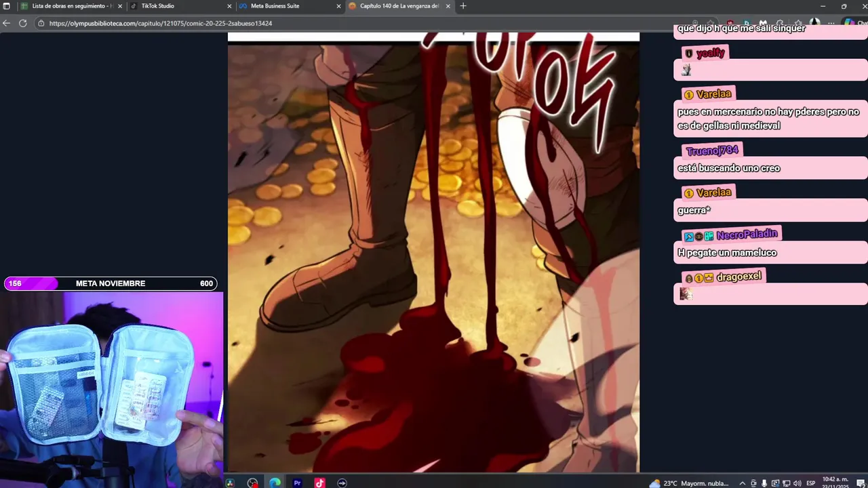Show hidden system tray icons
This screenshot has width=868, height=488.
743,483
